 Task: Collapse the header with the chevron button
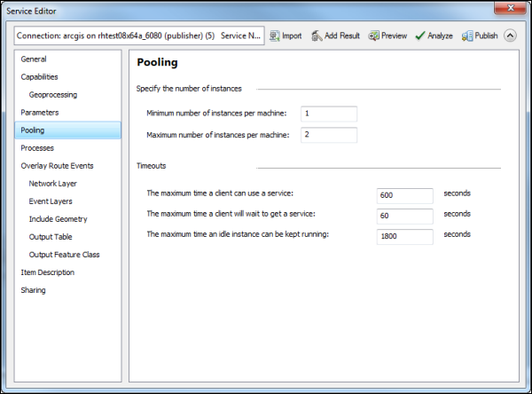pyautogui.click(x=510, y=36)
